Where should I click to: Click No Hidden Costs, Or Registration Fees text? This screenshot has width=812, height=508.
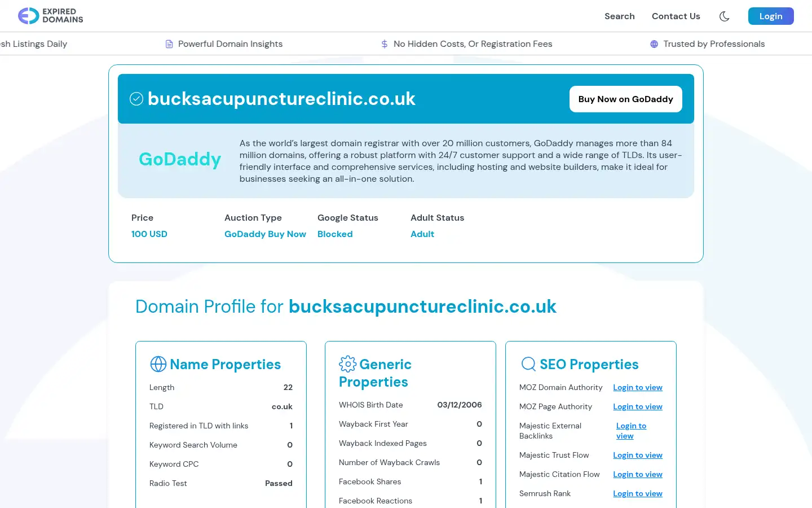tap(473, 44)
